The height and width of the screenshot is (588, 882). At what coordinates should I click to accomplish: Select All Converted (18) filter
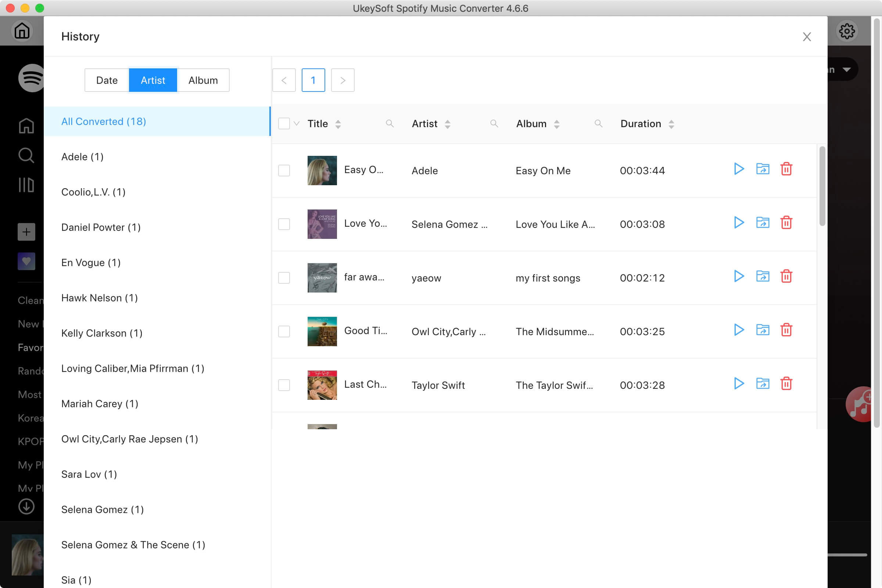[x=157, y=122]
